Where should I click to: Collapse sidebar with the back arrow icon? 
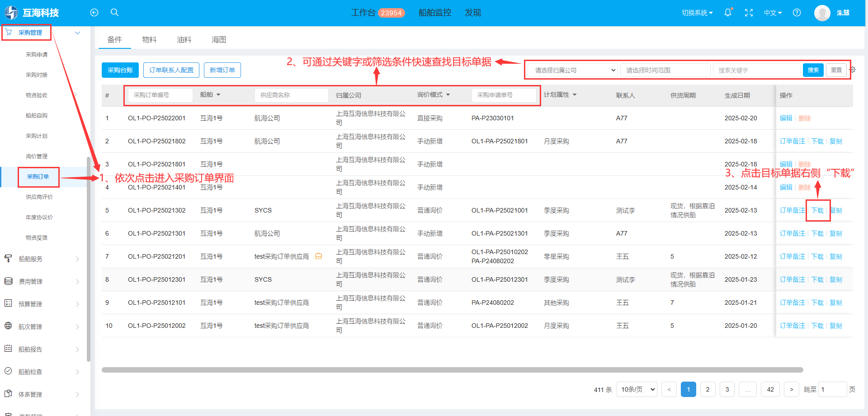94,13
